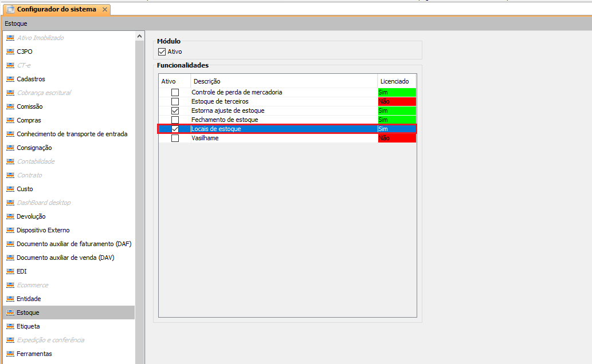Sort by Descrição column header
This screenshot has height=364, width=592.
pos(284,81)
